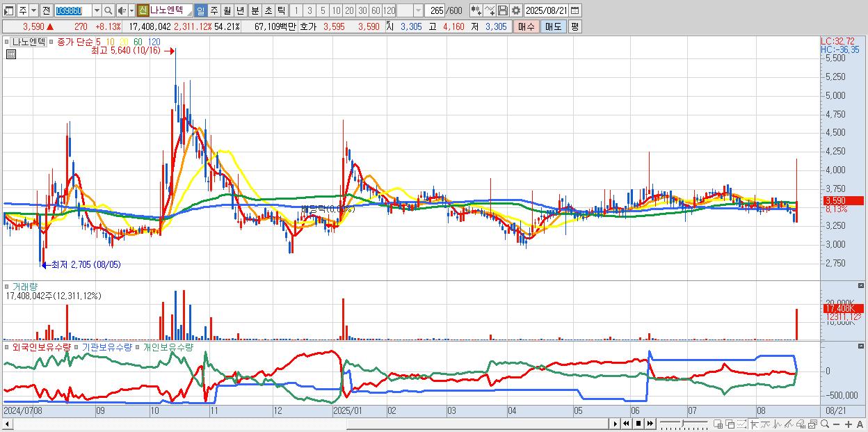Click the chart picture icon at bottom

812,424
